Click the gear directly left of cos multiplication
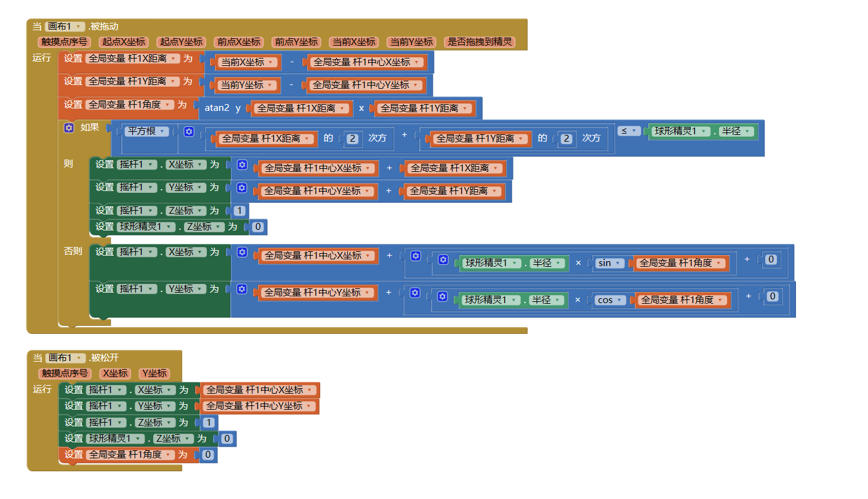The image size is (868, 499). (443, 297)
